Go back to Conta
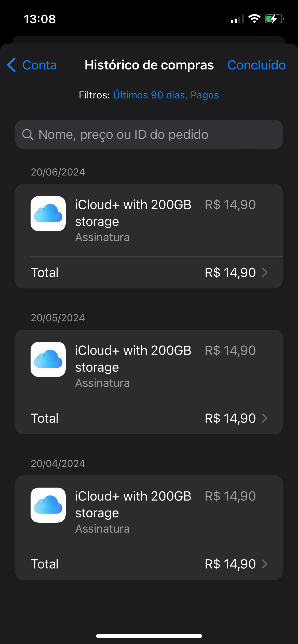 tap(39, 65)
